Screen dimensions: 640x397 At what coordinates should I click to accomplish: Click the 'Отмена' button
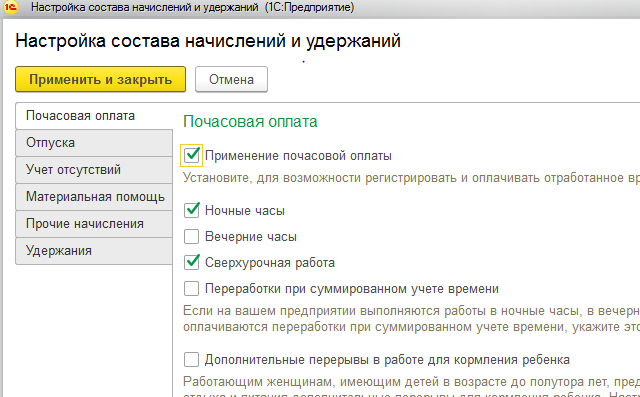(231, 79)
